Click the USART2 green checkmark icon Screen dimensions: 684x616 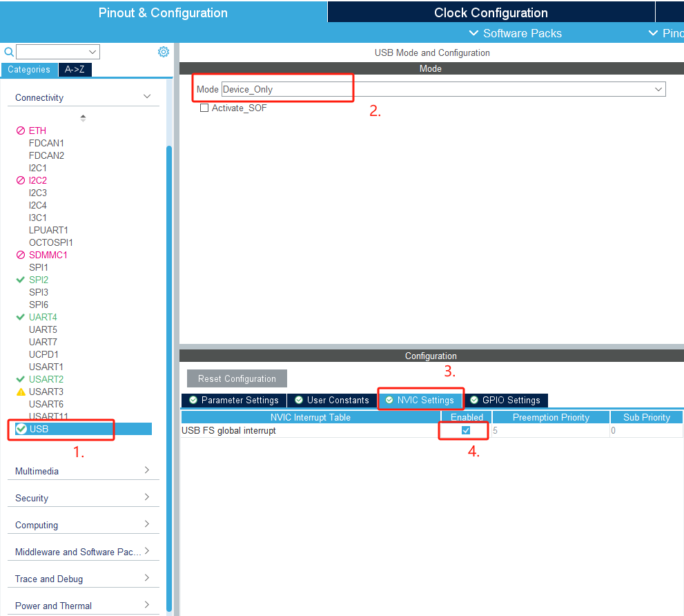click(20, 379)
